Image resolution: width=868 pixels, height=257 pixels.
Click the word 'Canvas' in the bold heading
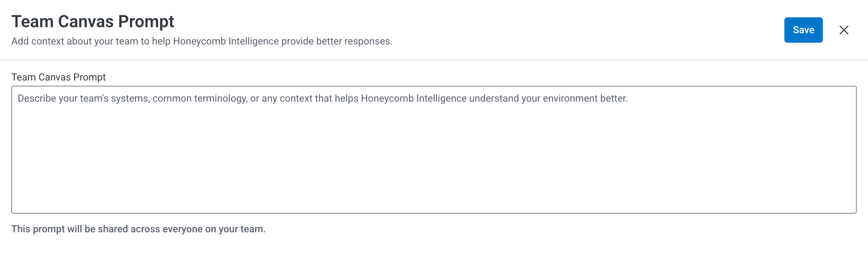pos(86,22)
